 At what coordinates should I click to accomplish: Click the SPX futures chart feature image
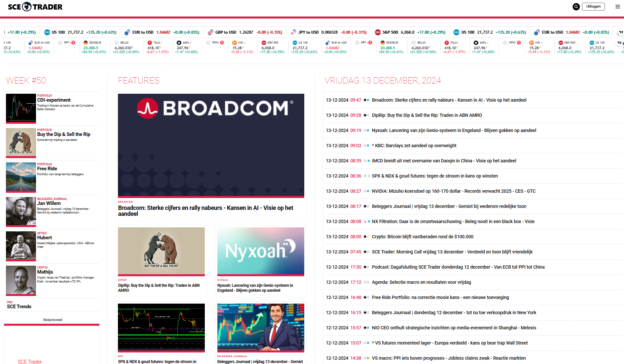pyautogui.click(x=161, y=328)
